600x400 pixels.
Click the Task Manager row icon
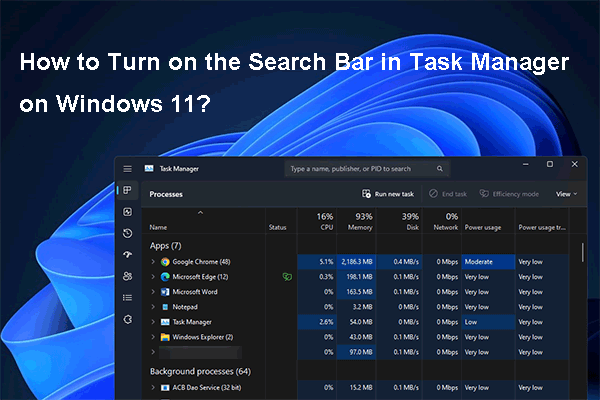pyautogui.click(x=165, y=322)
